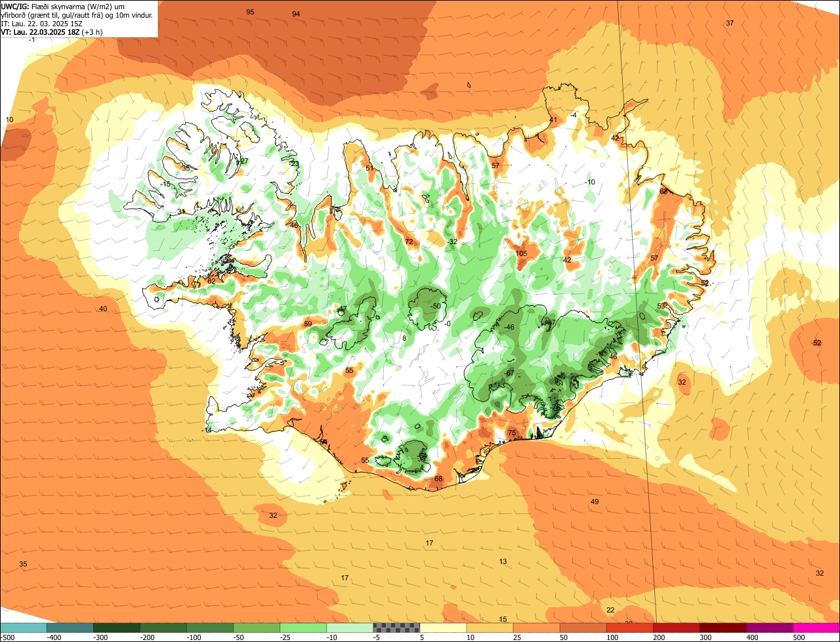The image size is (840, 642).
Task: Click the value 94 on the map
Action: click(x=296, y=14)
